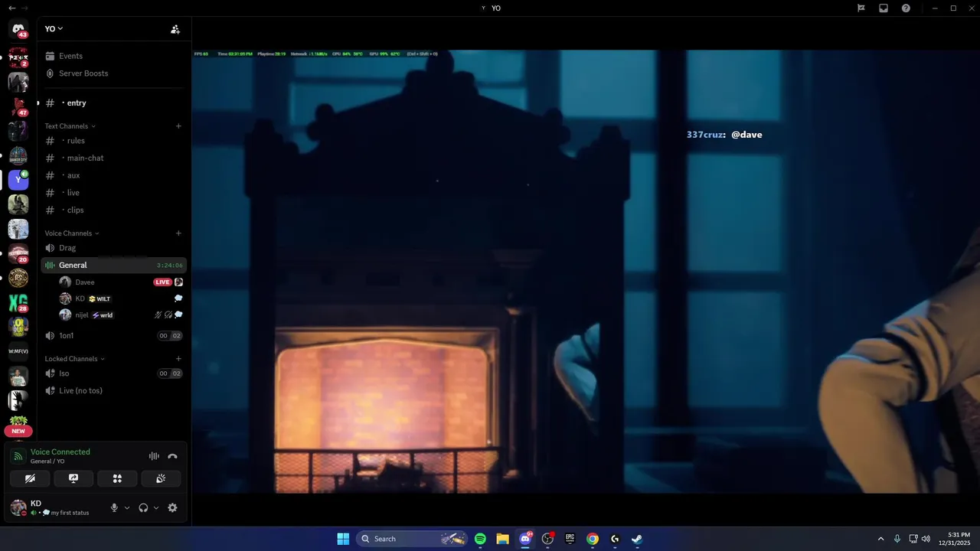The height and width of the screenshot is (551, 980).
Task: Open Discord direct messages home icon
Action: [18, 29]
